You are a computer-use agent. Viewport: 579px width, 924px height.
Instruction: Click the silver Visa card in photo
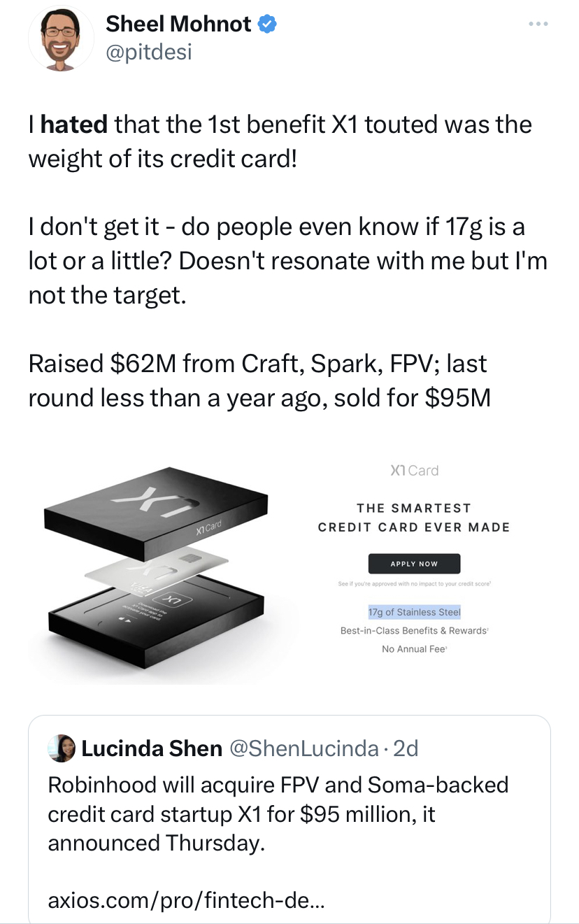coord(157,570)
